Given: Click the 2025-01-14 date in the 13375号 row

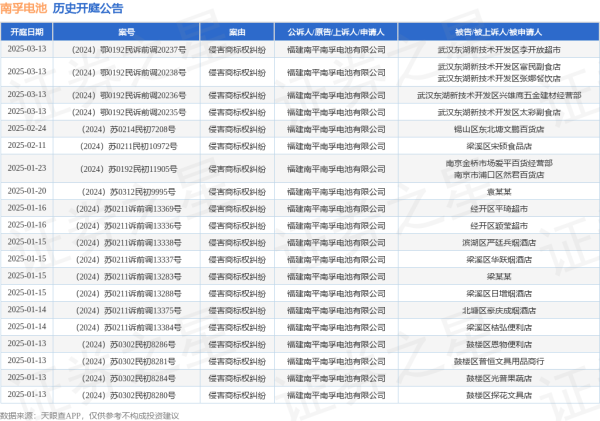Looking at the screenshot, I should click(x=27, y=309).
